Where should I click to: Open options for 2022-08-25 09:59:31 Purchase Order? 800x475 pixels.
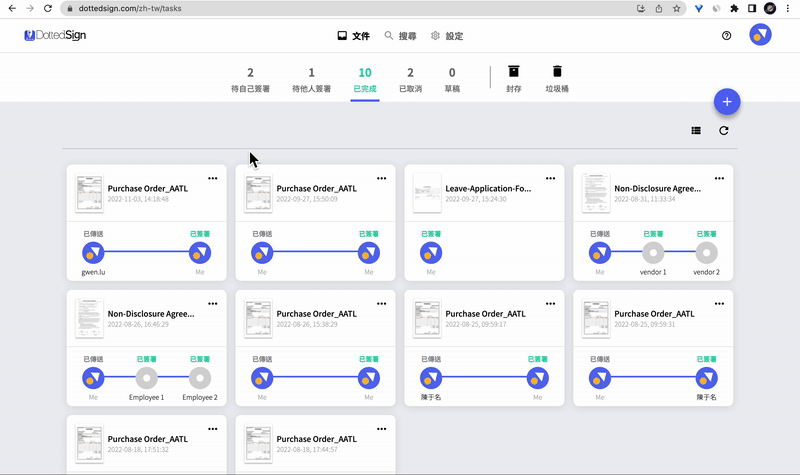719,304
